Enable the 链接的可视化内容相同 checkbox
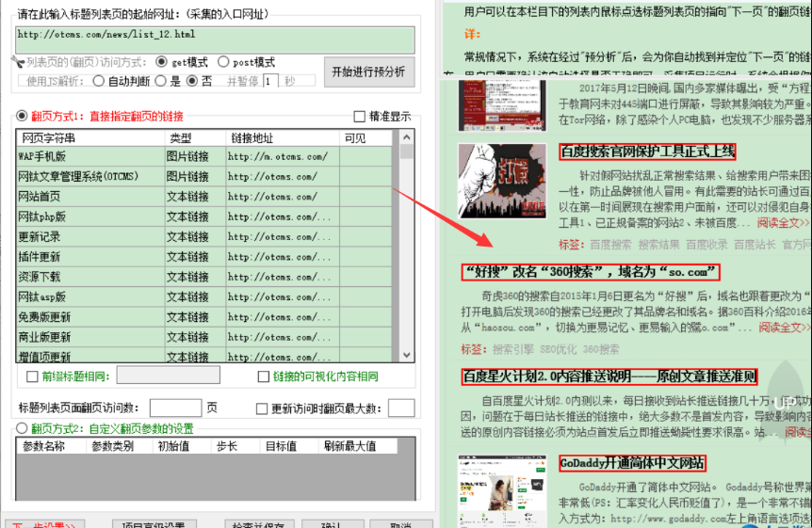Image resolution: width=812 pixels, height=528 pixels. coord(263,376)
